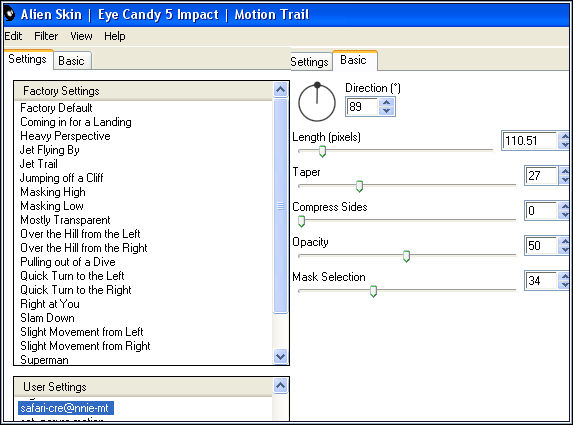Select the Right at You preset
This screenshot has height=425, width=573.
click(50, 304)
